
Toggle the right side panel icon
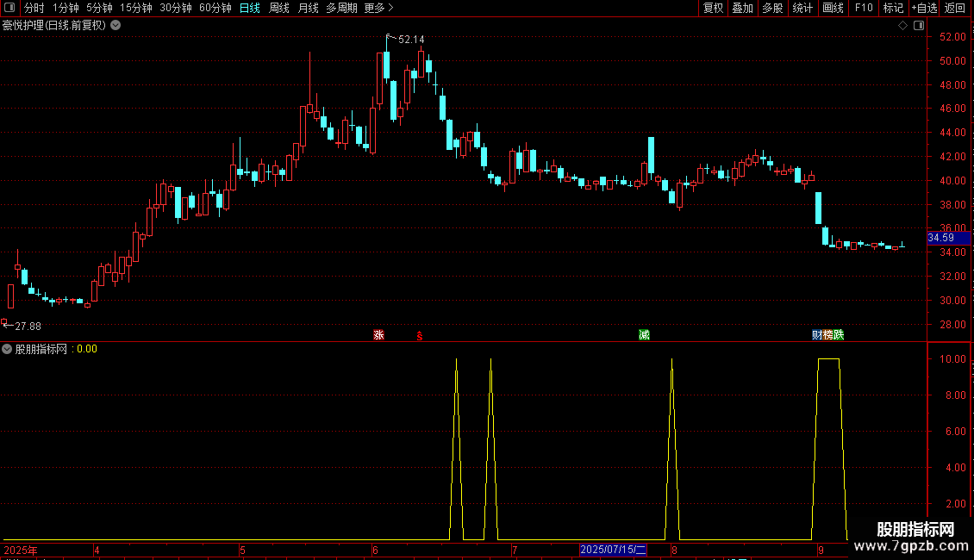(x=919, y=26)
